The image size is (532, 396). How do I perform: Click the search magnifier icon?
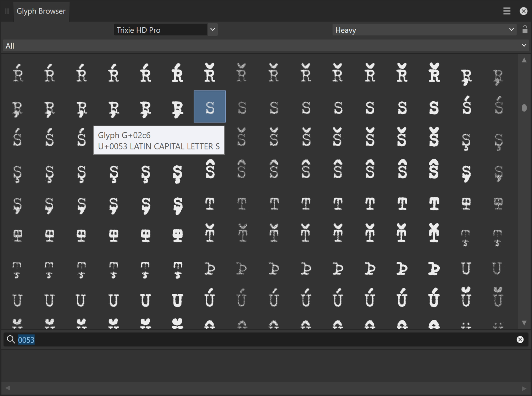tap(10, 340)
